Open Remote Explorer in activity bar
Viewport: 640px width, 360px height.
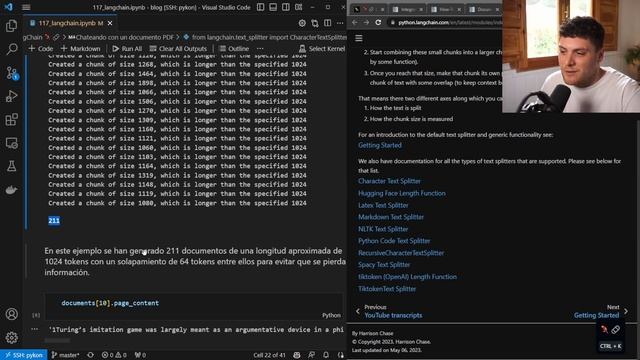pyautogui.click(x=11, y=143)
